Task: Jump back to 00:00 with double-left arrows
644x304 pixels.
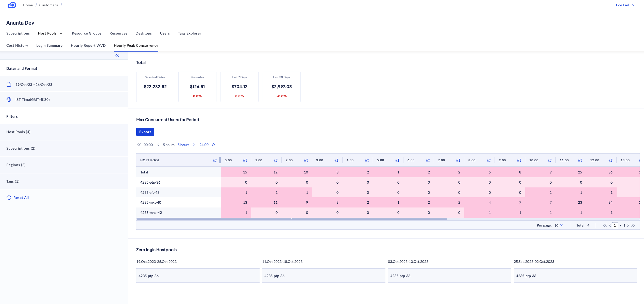Action: (139, 145)
